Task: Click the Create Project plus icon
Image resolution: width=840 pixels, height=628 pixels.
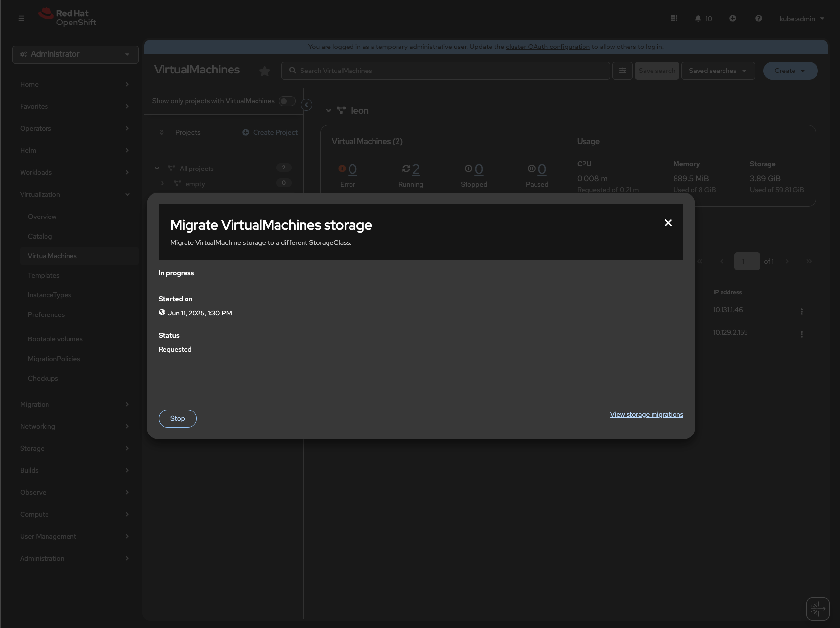Action: pos(246,132)
